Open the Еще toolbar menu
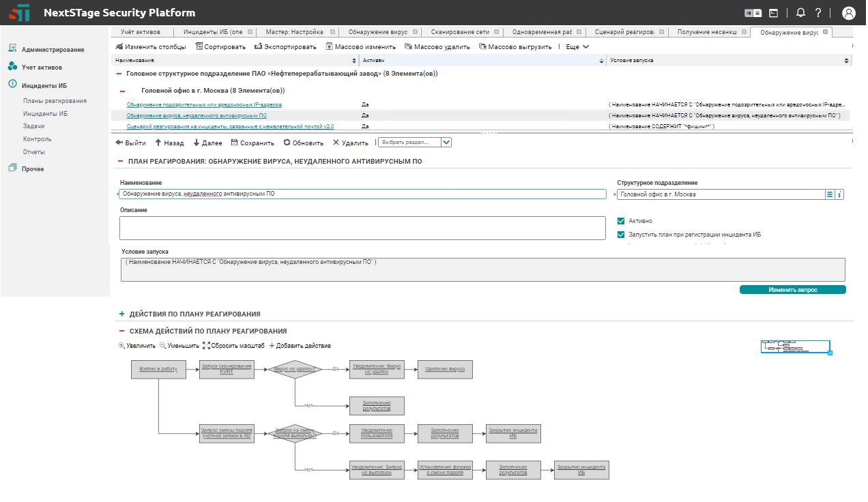Screen dimensions: 868x502 click(x=577, y=47)
